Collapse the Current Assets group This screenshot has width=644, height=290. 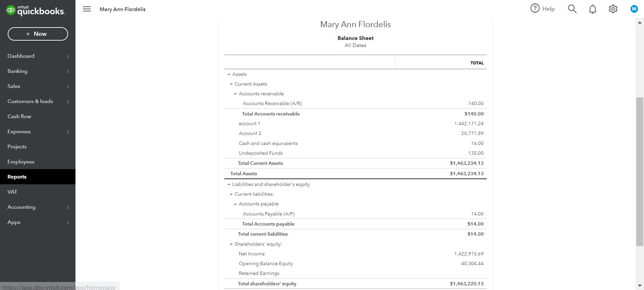click(231, 84)
